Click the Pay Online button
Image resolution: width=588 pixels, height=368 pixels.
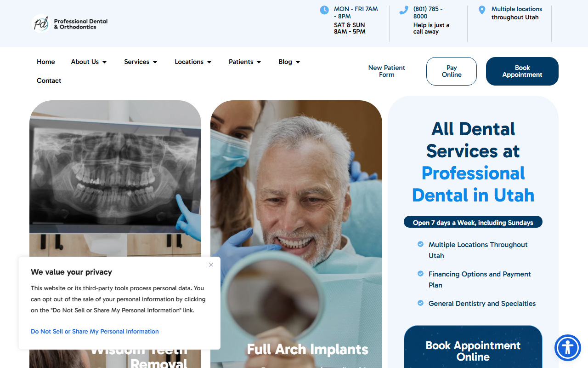pyautogui.click(x=452, y=71)
